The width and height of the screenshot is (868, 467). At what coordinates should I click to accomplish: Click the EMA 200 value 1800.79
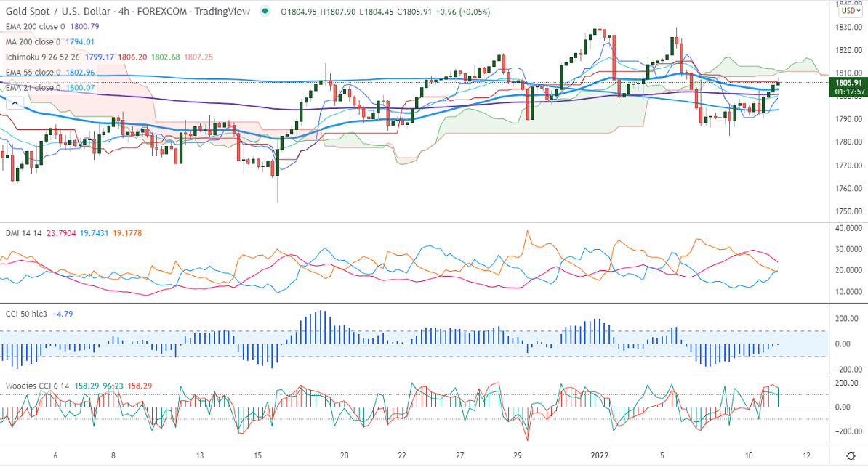[x=85, y=27]
